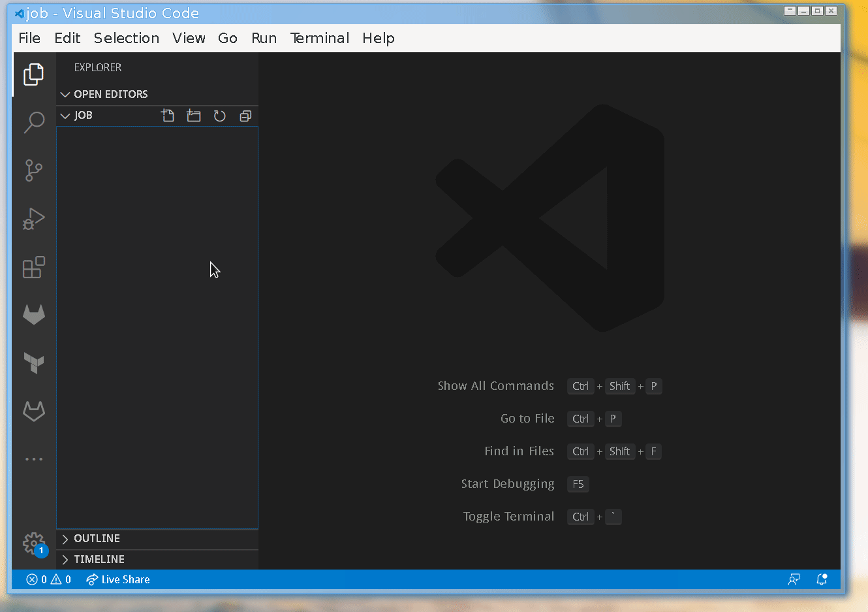Maximize the VS Code window

817,10
